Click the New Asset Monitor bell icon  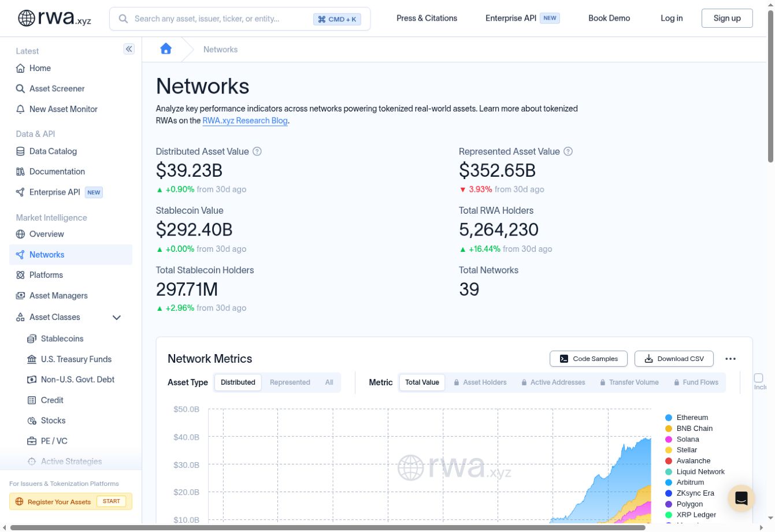pyautogui.click(x=21, y=109)
